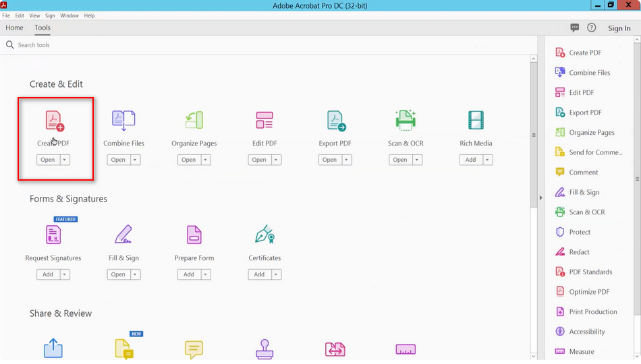Viewport: 641px width, 364px height.
Task: Click the Compare Files icon
Action: [335, 350]
